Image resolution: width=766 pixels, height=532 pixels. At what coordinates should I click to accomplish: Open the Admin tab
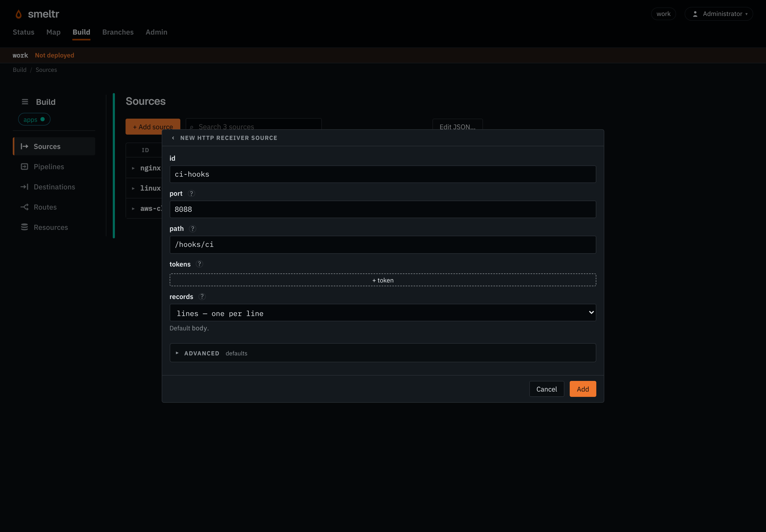(156, 32)
